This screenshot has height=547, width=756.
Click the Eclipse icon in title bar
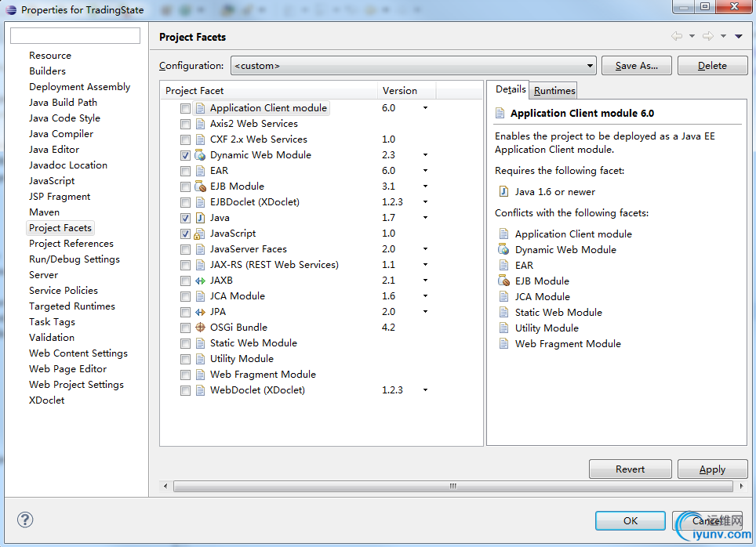coord(11,9)
